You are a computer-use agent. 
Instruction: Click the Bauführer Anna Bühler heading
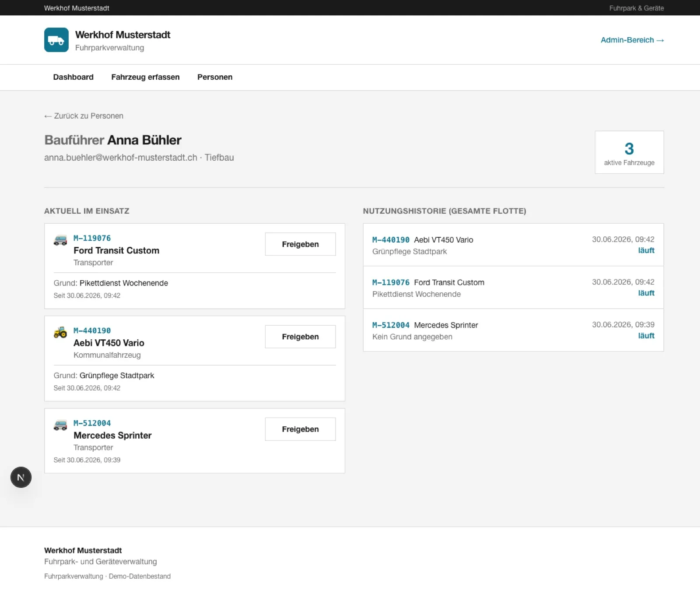coord(112,140)
